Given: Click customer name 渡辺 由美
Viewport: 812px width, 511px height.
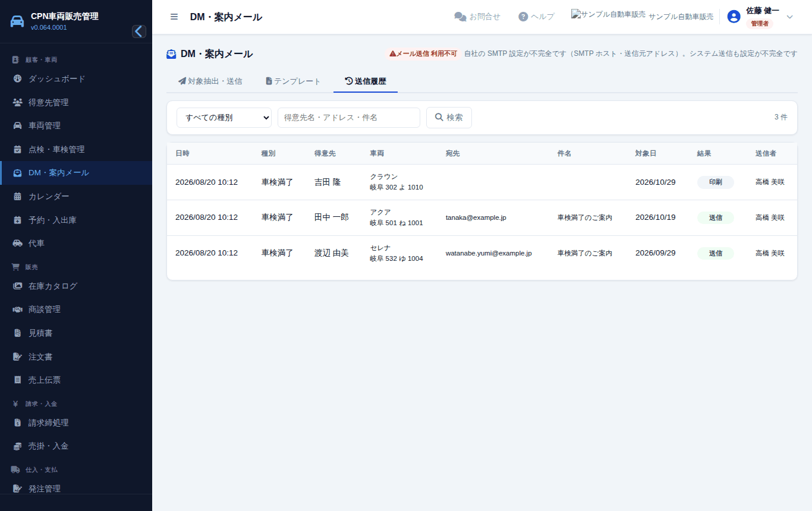Looking at the screenshot, I should point(332,253).
